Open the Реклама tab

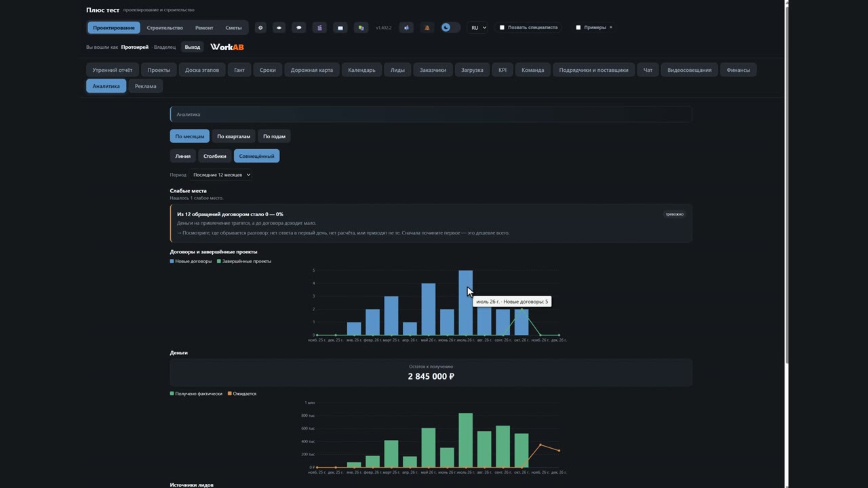[x=145, y=86]
